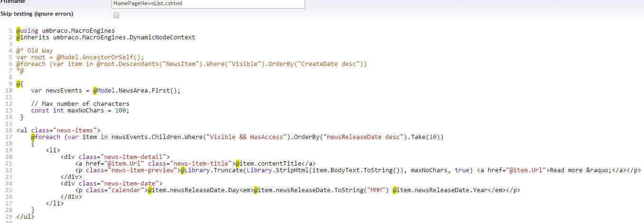Click the '<div class="news-item-detail">' line
644x223 pixels.
tap(115, 157)
